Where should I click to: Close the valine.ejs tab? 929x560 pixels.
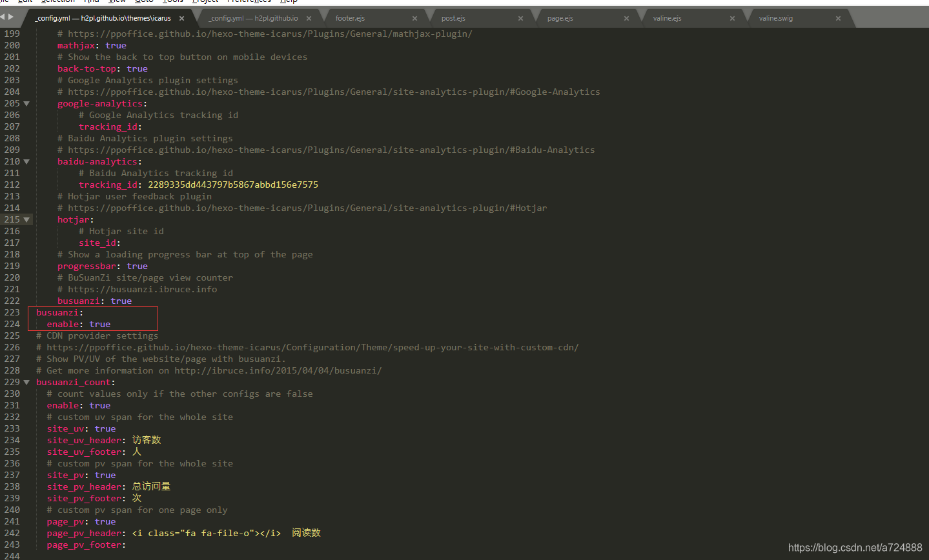[732, 18]
